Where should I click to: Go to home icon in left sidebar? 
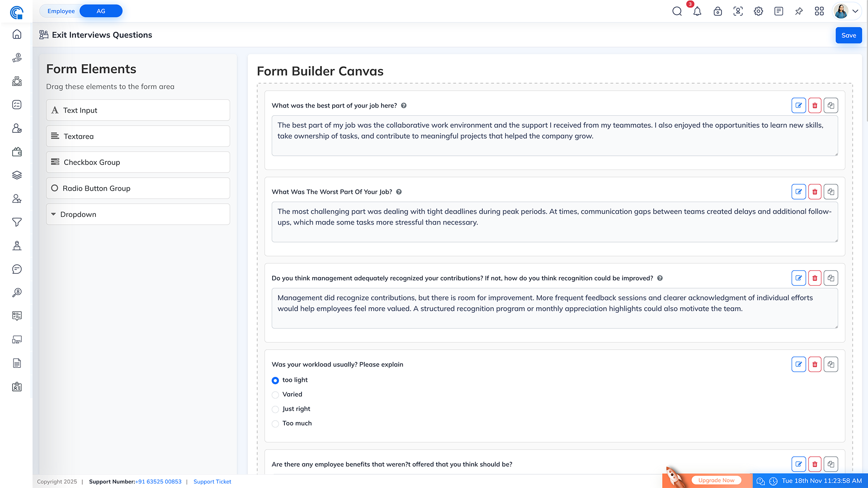17,34
